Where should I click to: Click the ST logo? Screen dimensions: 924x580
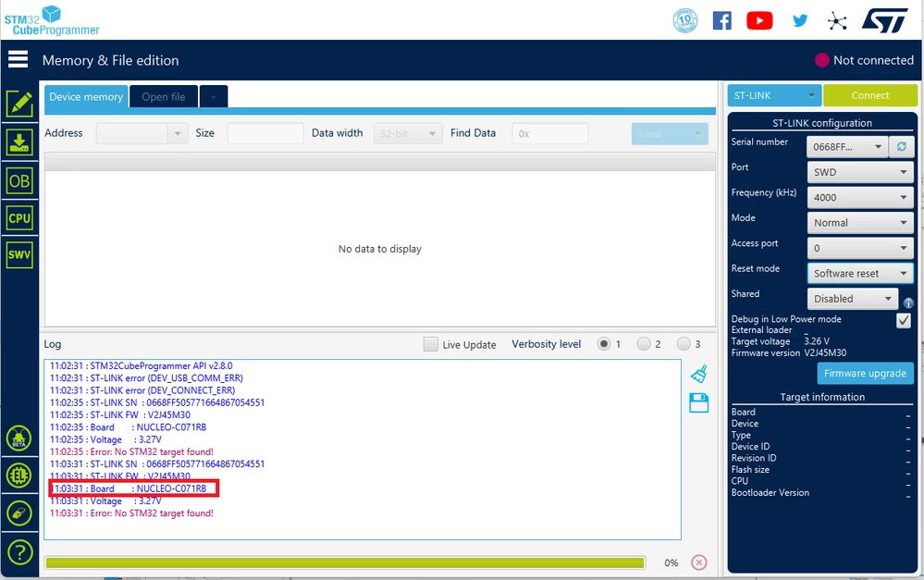[x=884, y=20]
